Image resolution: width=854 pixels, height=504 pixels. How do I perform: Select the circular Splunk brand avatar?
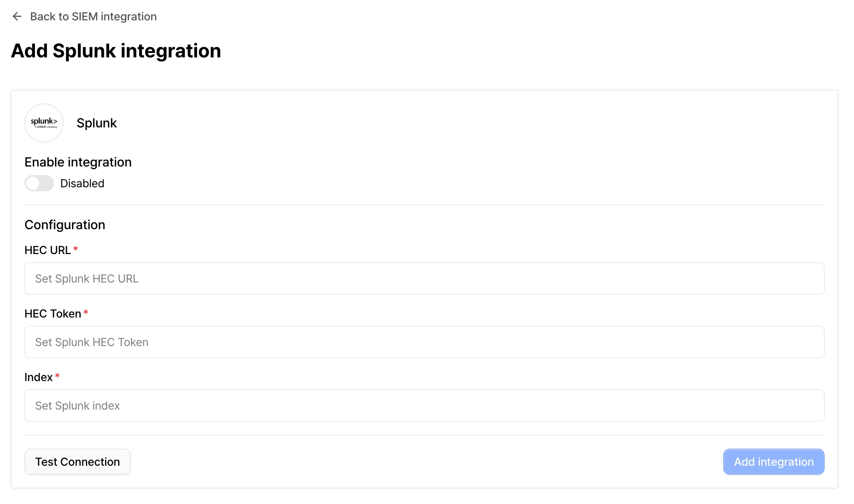(x=44, y=123)
